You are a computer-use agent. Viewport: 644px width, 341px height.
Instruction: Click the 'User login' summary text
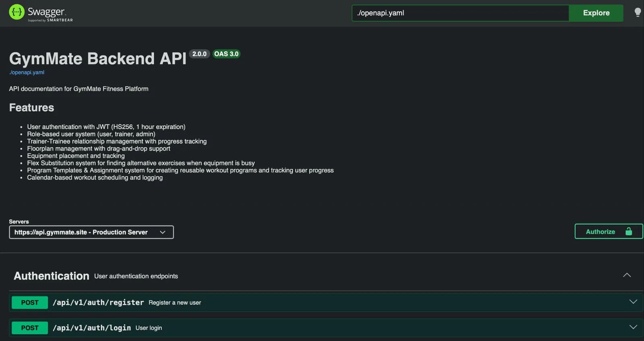pos(149,328)
